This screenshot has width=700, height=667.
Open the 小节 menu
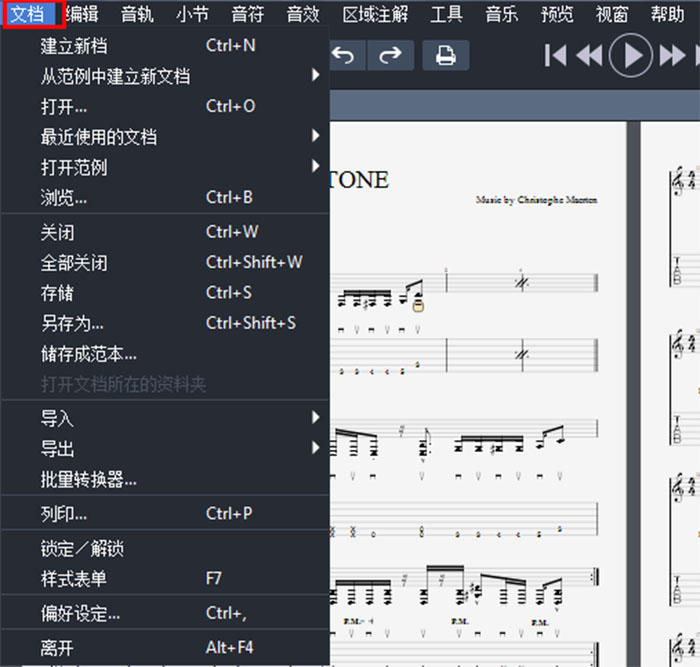coord(192,14)
